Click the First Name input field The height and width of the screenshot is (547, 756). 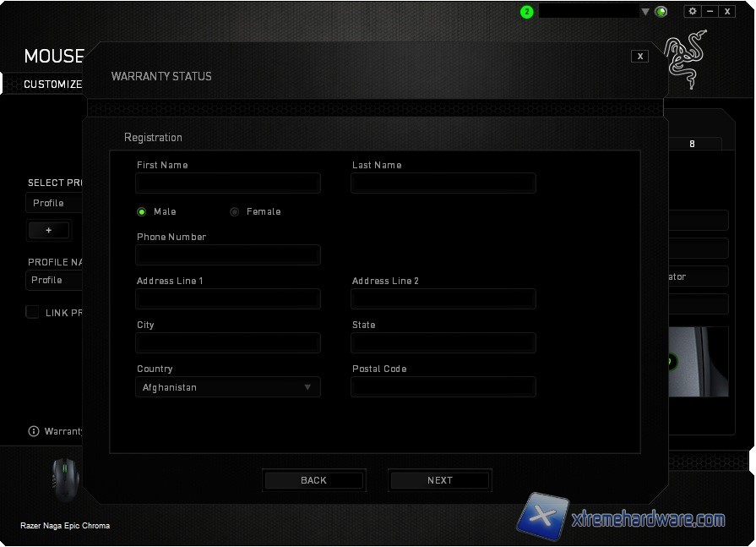point(228,183)
